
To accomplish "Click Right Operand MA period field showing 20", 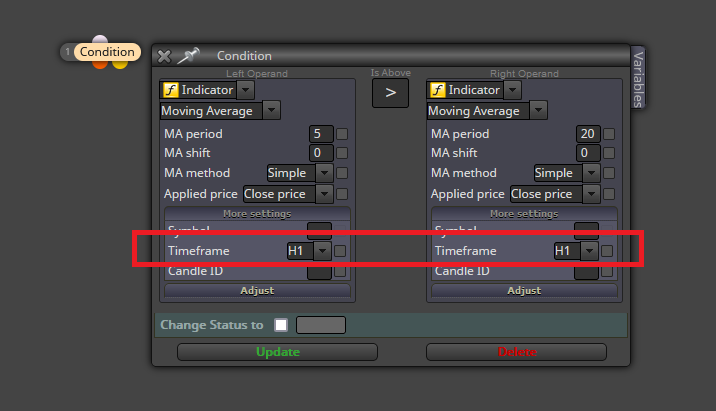I will coord(588,134).
